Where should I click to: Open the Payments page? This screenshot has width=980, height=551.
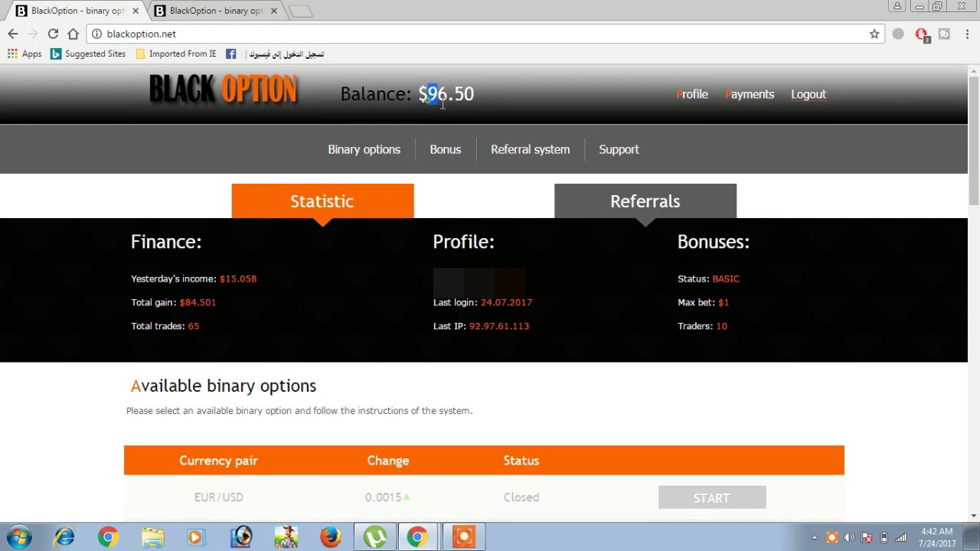[x=750, y=94]
